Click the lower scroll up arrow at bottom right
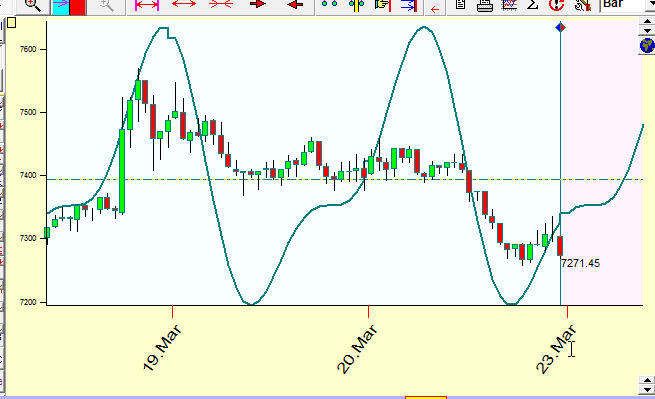This screenshot has height=399, width=655. [x=647, y=380]
